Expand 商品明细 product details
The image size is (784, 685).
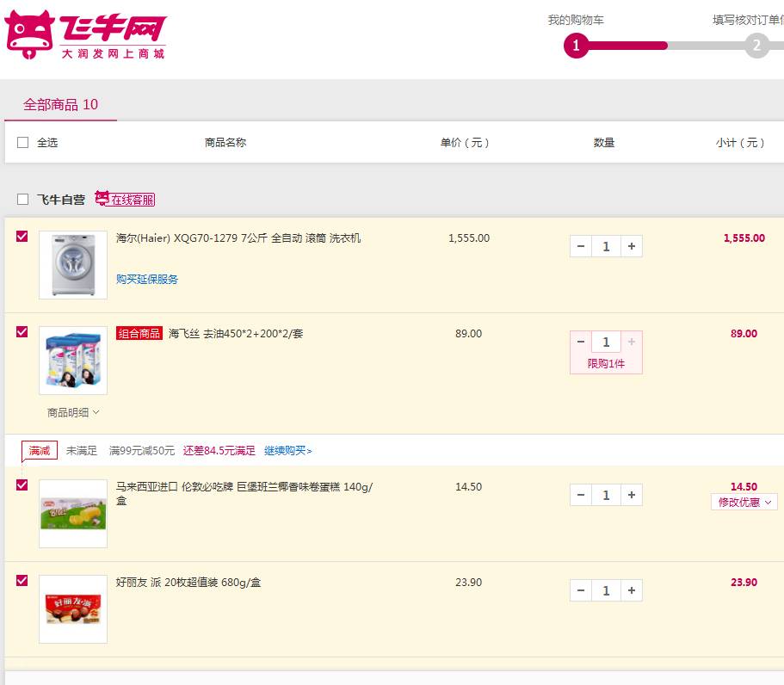click(x=73, y=412)
